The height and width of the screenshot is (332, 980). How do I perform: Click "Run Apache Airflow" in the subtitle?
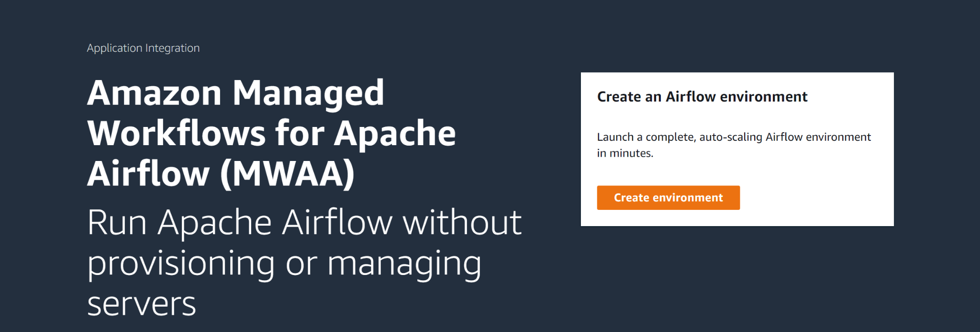tap(239, 223)
